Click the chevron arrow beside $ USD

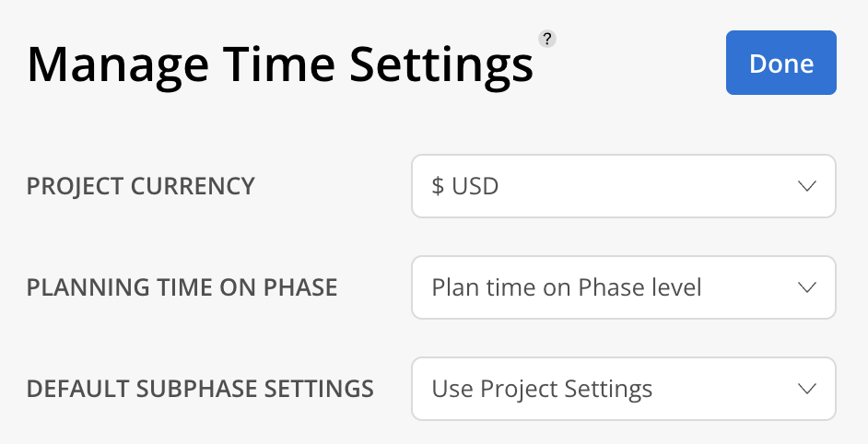point(807,186)
